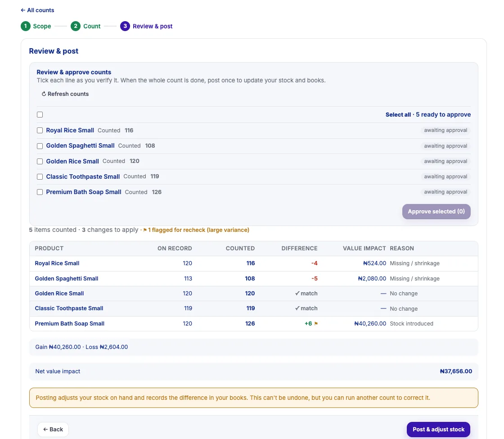Image resolution: width=504 pixels, height=439 pixels.
Task: Click Stock introduced reason
Action: pos(411,324)
